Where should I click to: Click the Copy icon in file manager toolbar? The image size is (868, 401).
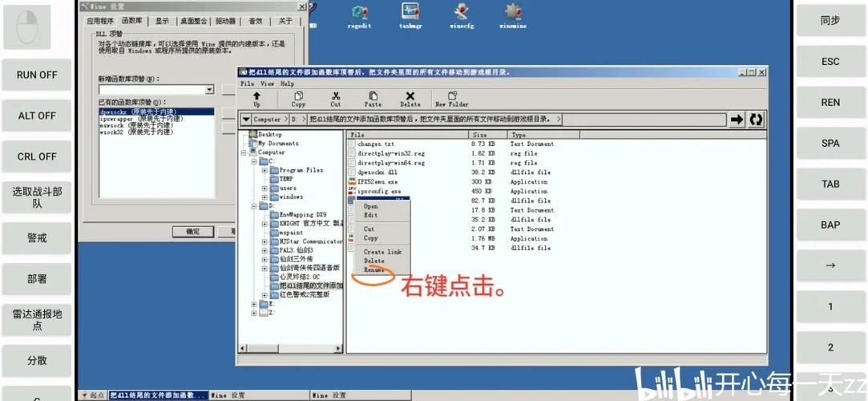(298, 98)
